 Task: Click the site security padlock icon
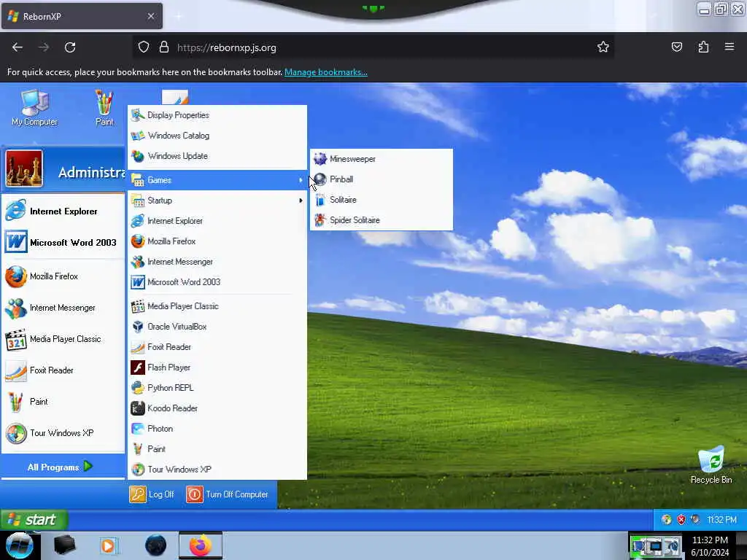point(164,47)
